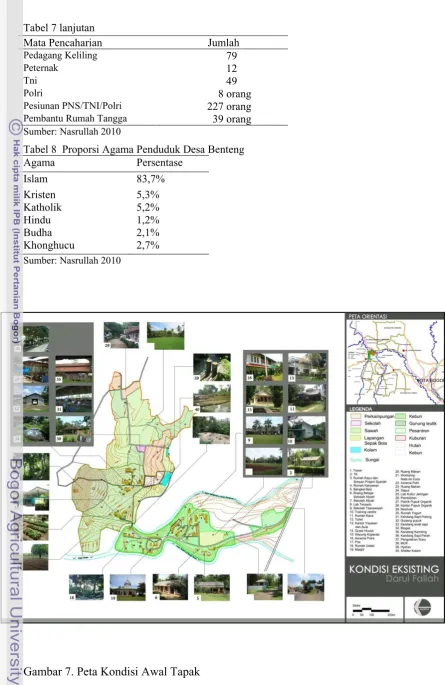Open the mosque photo numbered 19
Screen dimensions: 445x685
point(128,588)
